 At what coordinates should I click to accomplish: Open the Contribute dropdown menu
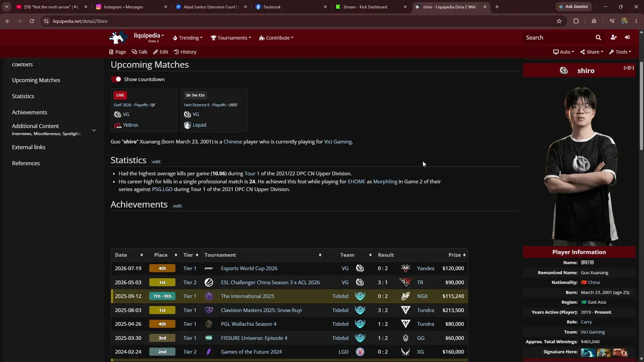click(x=276, y=38)
